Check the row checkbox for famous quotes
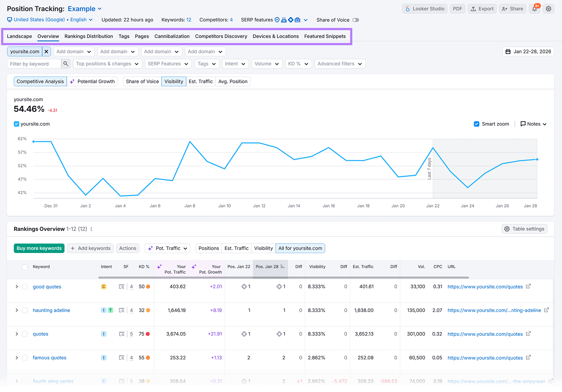This screenshot has width=562, height=392. coord(25,358)
